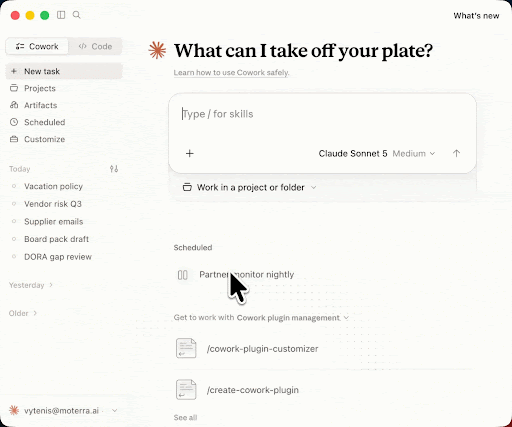Open the DORA gap review task
The image size is (512, 427).
pyautogui.click(x=64, y=257)
